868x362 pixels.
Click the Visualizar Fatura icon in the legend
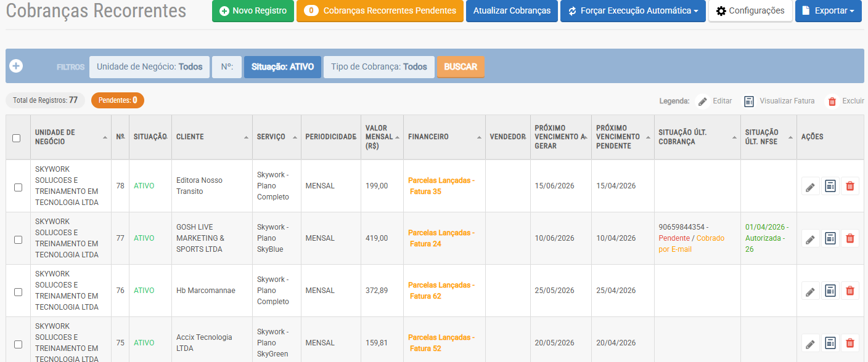coord(748,101)
